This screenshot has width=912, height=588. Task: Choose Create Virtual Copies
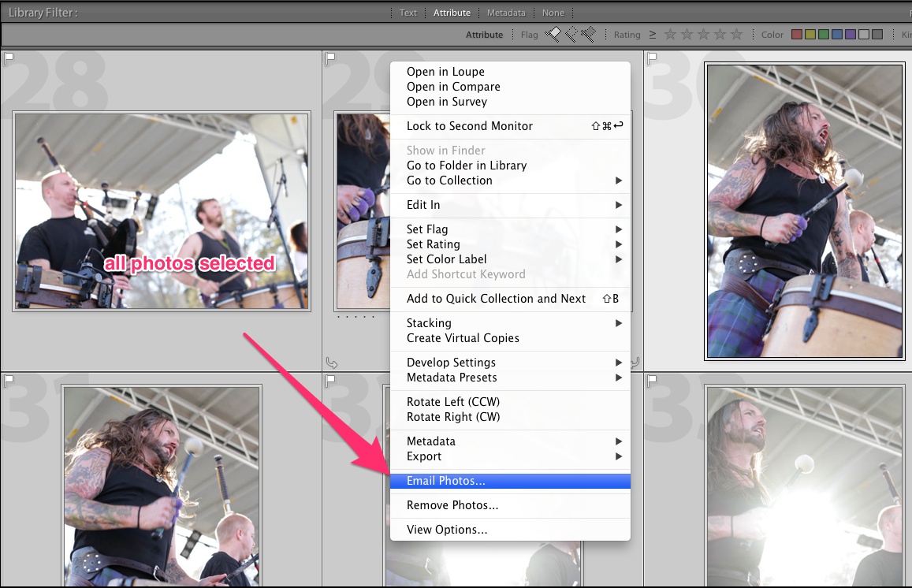point(510,338)
